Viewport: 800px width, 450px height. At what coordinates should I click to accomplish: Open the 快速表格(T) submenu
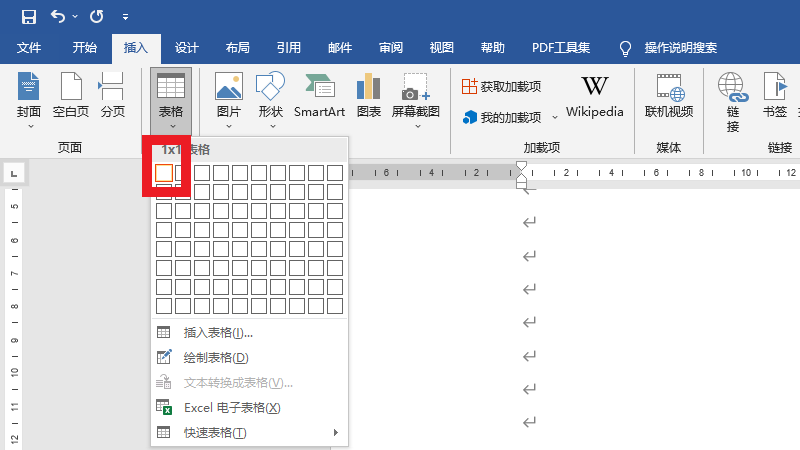[x=249, y=433]
